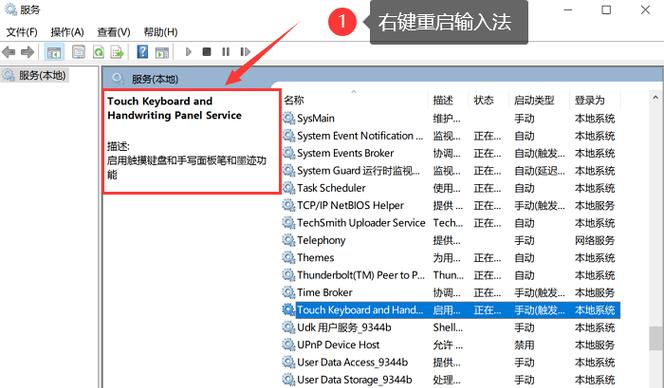This screenshot has width=664, height=388.
Task: Click the Export List toolbar icon
Action: 117,52
